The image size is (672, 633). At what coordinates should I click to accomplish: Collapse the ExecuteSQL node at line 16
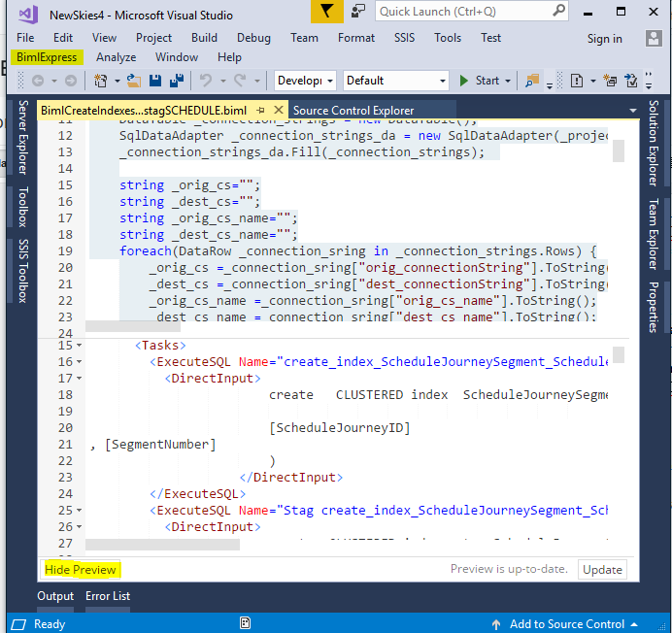tap(79, 362)
